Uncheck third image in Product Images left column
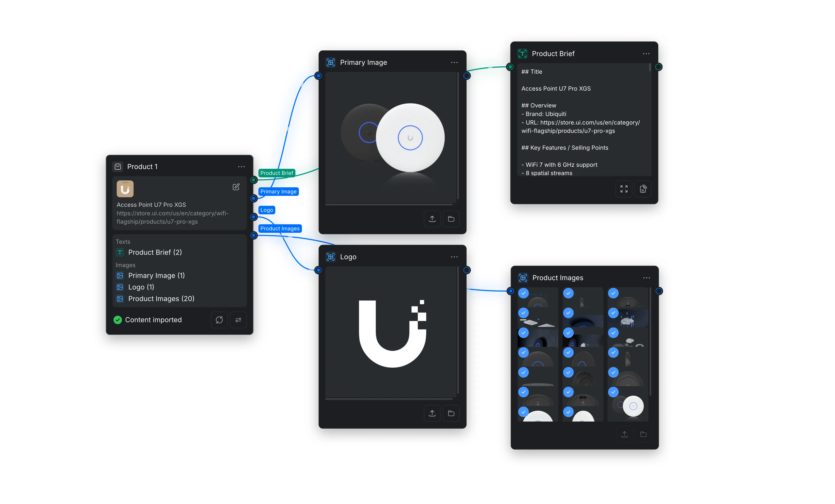The width and height of the screenshot is (835, 504). click(x=523, y=333)
